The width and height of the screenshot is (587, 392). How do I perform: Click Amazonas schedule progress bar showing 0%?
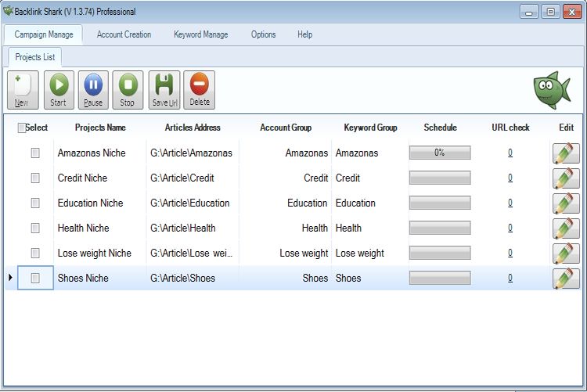[x=440, y=153]
